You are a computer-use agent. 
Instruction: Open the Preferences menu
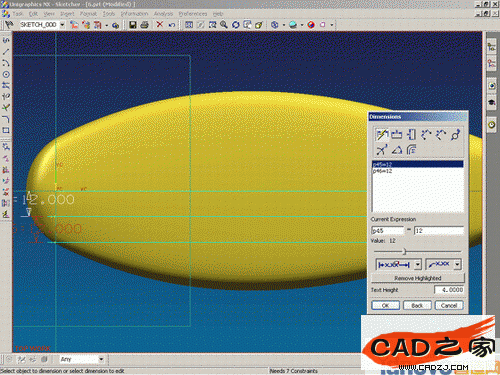tap(193, 14)
